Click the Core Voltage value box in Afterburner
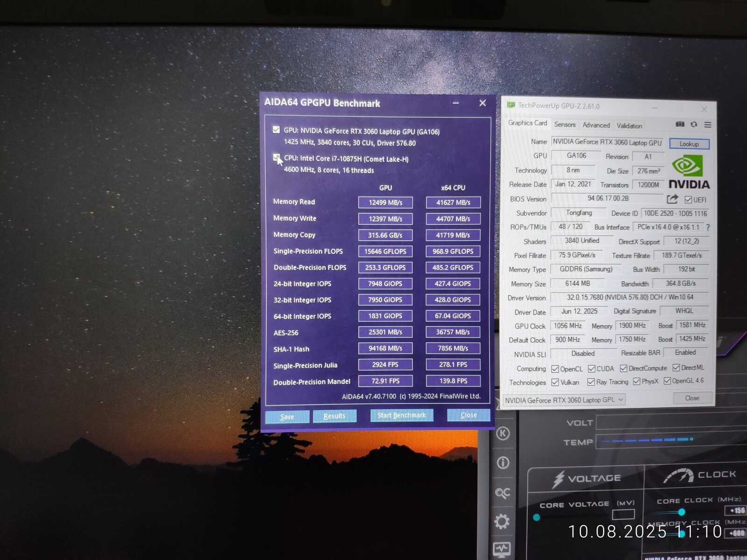Image resolution: width=747 pixels, height=560 pixels. (x=623, y=514)
